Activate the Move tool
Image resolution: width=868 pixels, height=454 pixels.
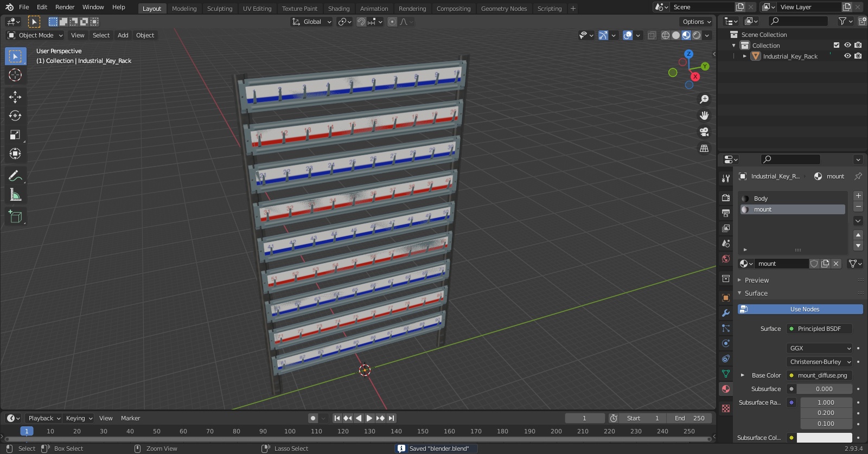coord(15,97)
